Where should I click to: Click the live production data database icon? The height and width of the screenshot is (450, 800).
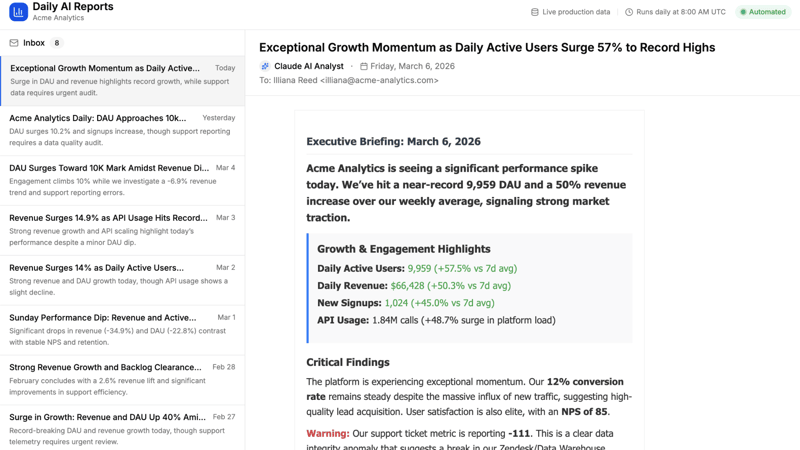click(535, 12)
